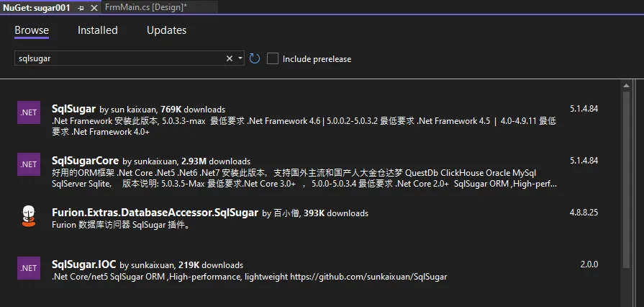Enable the Include prerelease checkbox

(273, 58)
